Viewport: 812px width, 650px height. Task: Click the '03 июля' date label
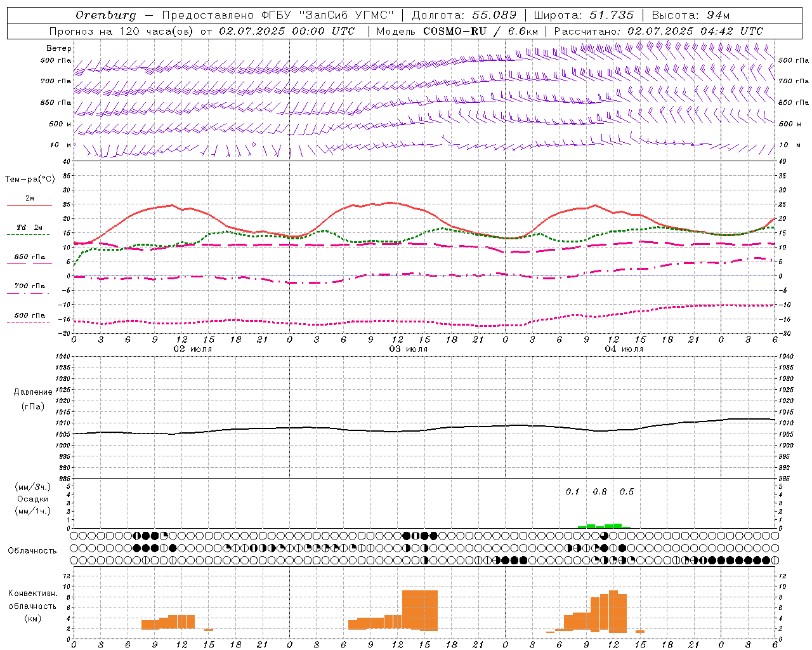point(409,349)
